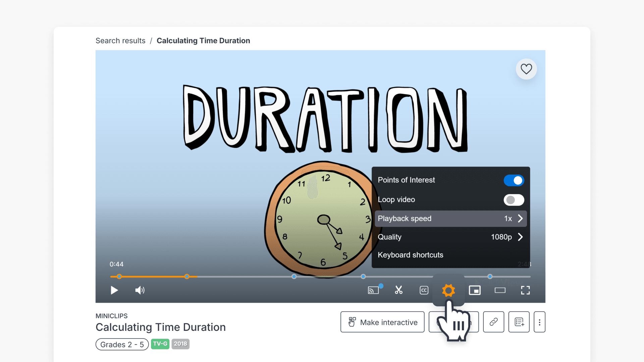Copy the video link using the chain icon
Image resolution: width=644 pixels, height=362 pixels.
(493, 322)
